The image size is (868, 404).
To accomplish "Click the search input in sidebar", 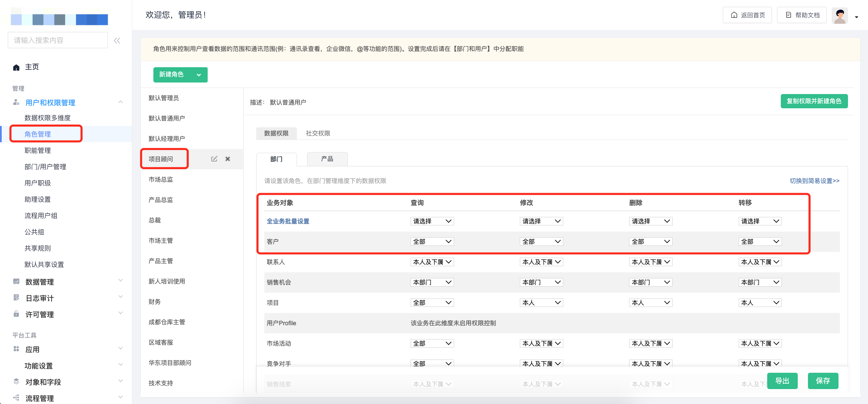I will pyautogui.click(x=58, y=40).
